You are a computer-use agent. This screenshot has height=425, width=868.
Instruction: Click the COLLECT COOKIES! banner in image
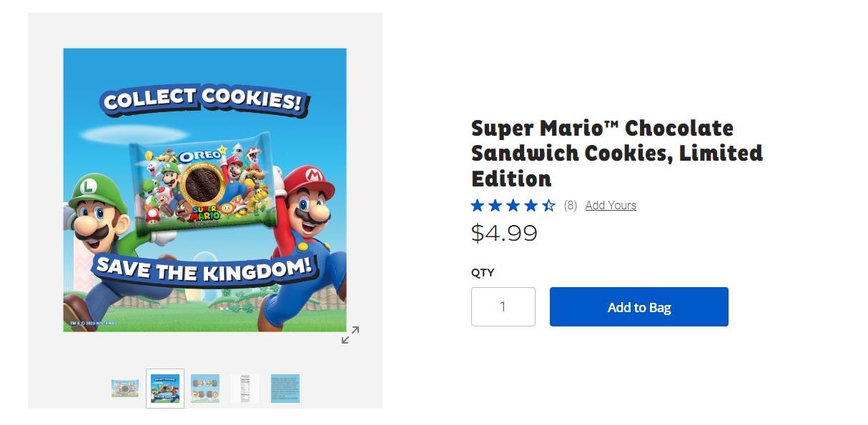pyautogui.click(x=202, y=100)
